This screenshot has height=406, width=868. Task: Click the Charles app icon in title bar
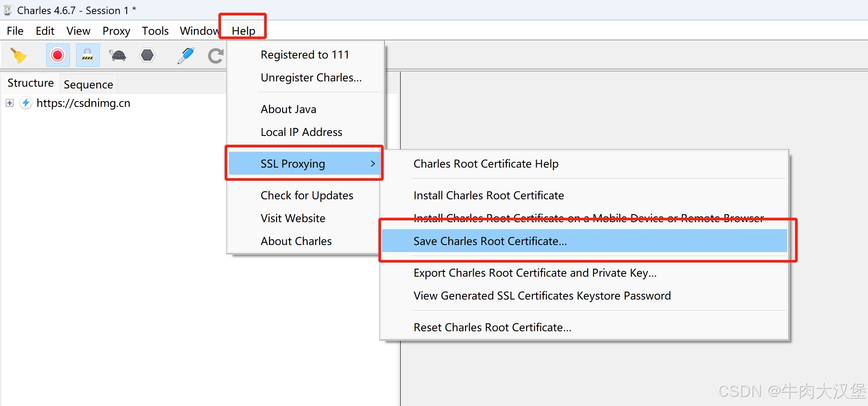[x=7, y=10]
